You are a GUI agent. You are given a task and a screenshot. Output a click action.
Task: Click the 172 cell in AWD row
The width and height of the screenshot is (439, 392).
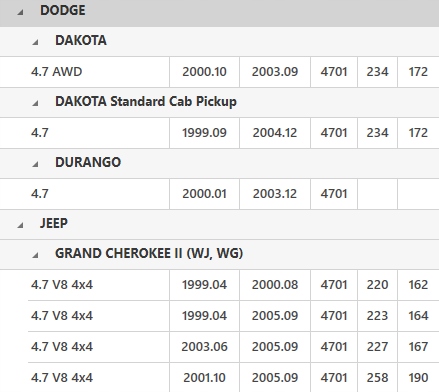pyautogui.click(x=418, y=72)
